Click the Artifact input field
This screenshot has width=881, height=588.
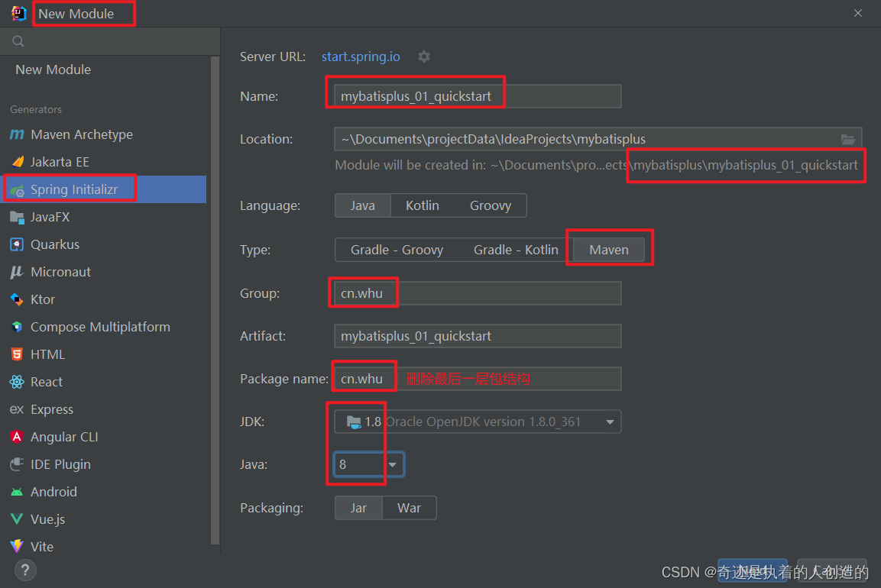pyautogui.click(x=478, y=336)
